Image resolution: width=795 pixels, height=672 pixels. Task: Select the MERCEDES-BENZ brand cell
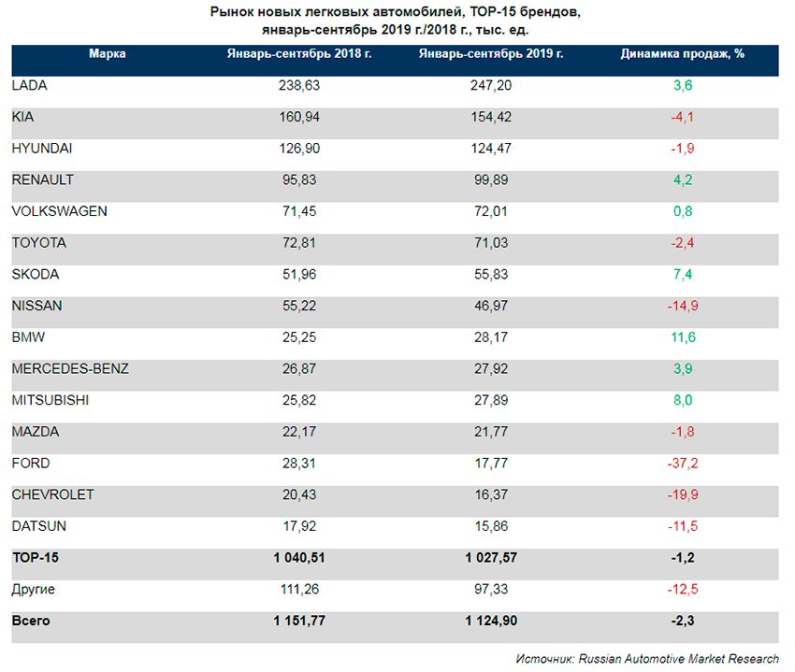coord(70,368)
